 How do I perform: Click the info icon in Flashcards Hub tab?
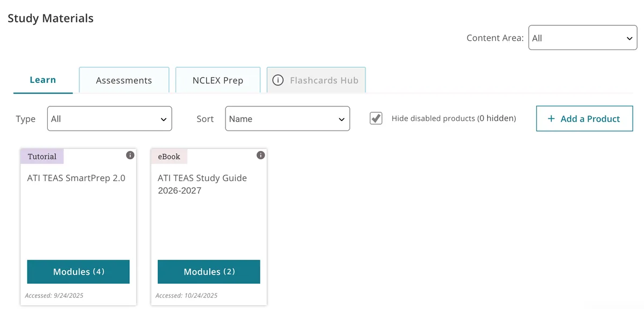click(277, 81)
